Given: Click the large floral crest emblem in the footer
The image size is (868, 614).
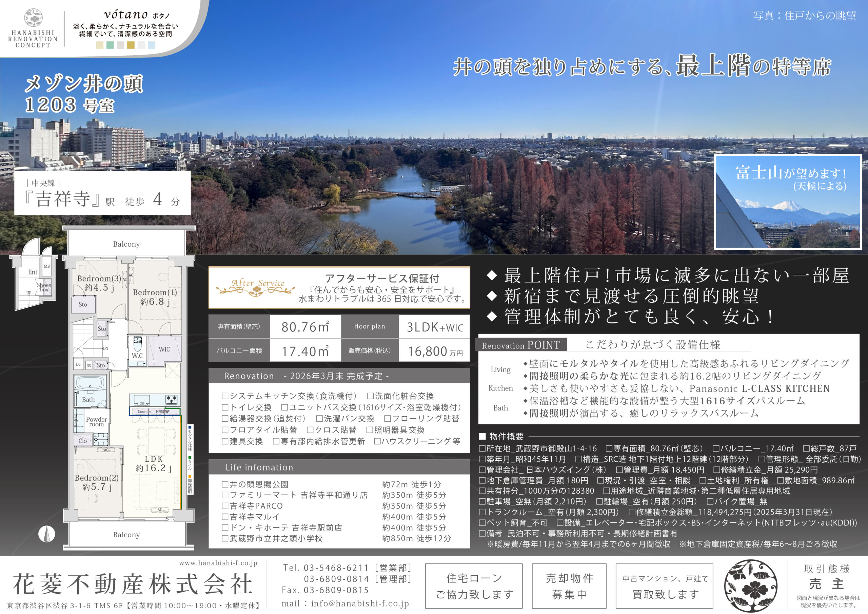Looking at the screenshot, I should click(750, 586).
